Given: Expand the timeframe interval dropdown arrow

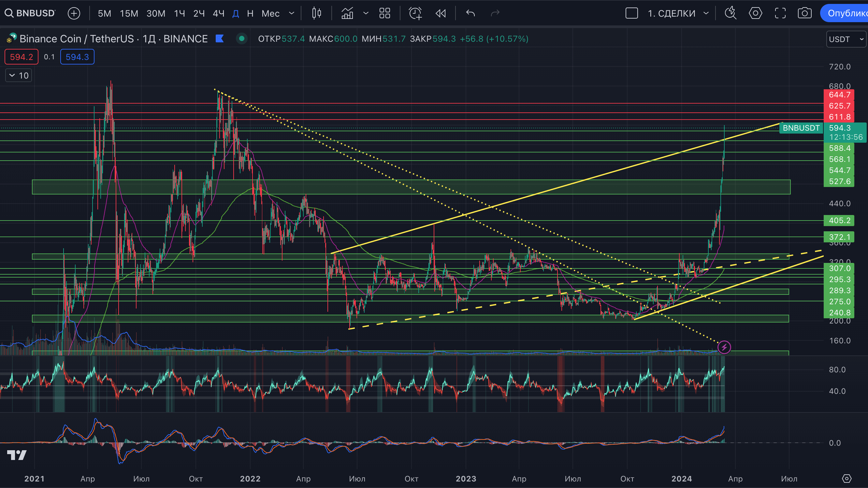Looking at the screenshot, I should click(292, 13).
